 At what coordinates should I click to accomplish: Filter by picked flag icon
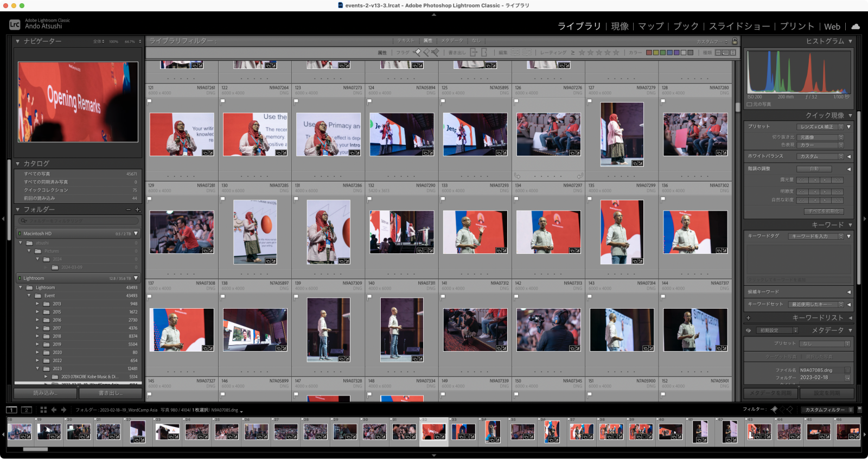417,53
